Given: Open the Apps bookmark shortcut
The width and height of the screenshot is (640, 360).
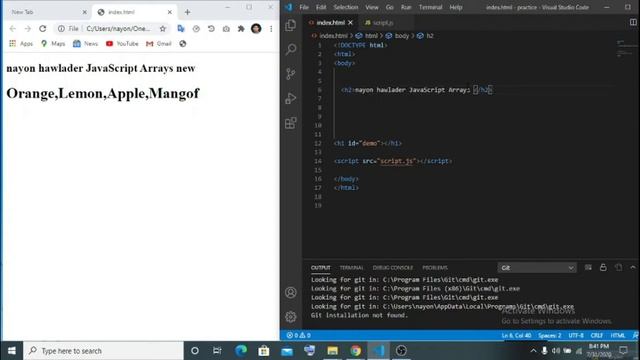Looking at the screenshot, I should click(x=21, y=44).
